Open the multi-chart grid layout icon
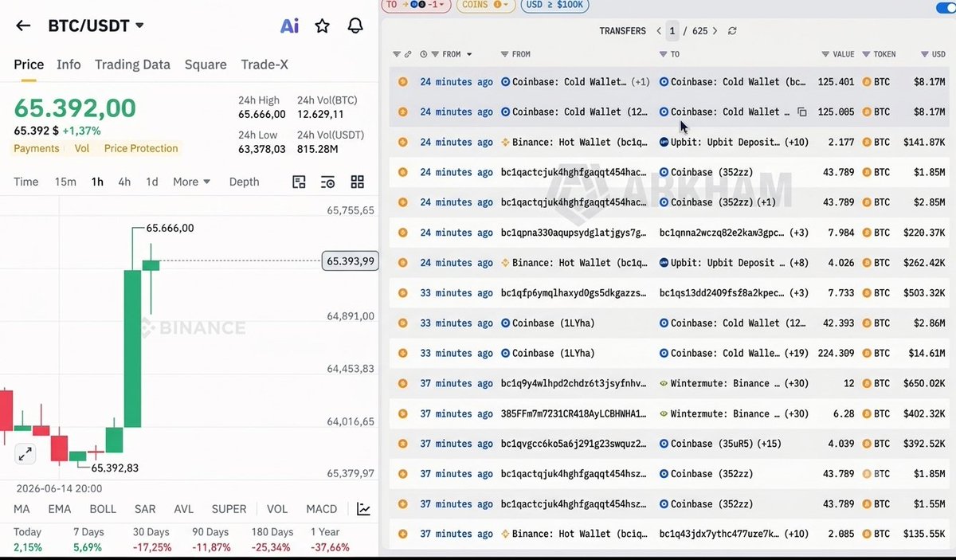 point(357,182)
